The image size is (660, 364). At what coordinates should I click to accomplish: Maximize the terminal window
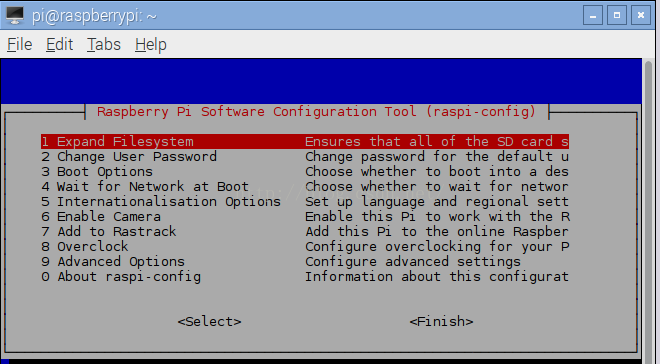tap(617, 16)
